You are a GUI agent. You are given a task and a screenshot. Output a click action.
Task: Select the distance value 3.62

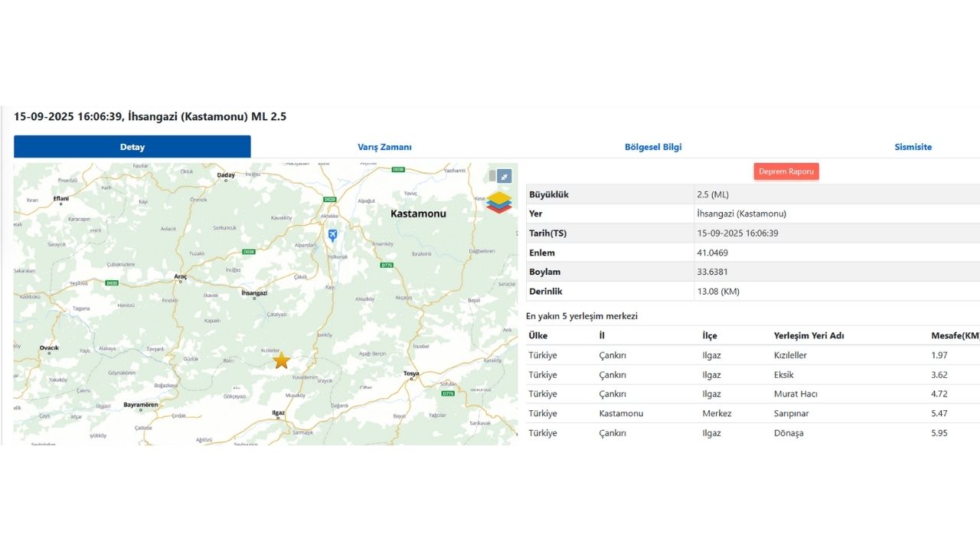[x=939, y=375]
